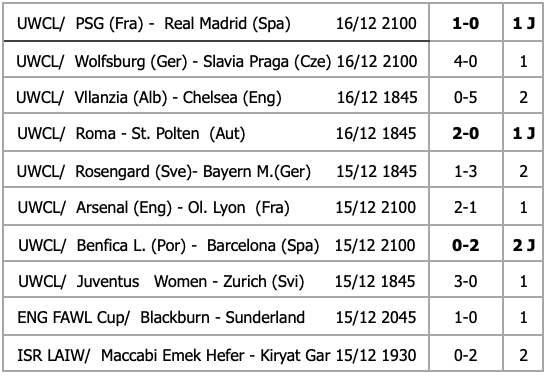Click the 1 J tip for PSG match
This screenshot has height=376, width=548.
(x=524, y=24)
